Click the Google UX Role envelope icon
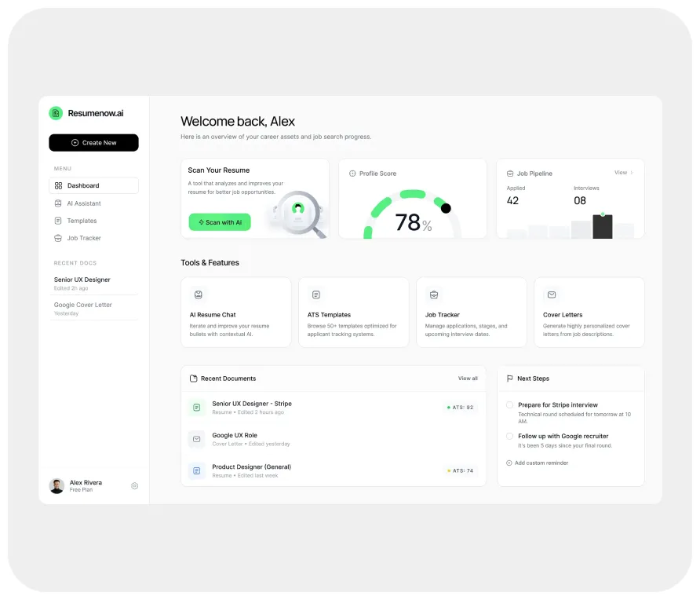The image size is (700, 600). (x=197, y=439)
